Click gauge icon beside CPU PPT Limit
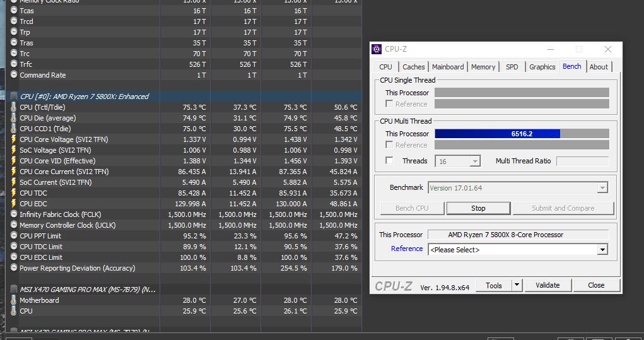Viewport: 644px width, 340px height. (13, 235)
